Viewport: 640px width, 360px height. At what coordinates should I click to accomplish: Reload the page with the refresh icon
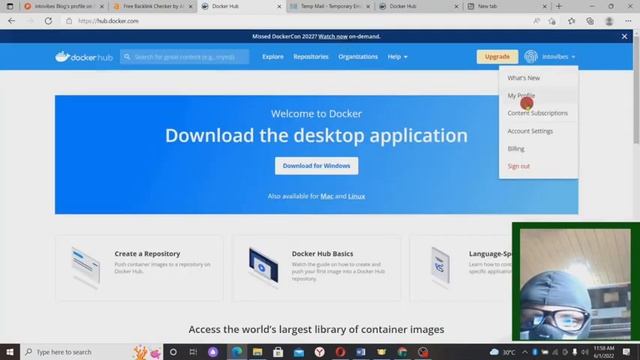click(x=48, y=21)
